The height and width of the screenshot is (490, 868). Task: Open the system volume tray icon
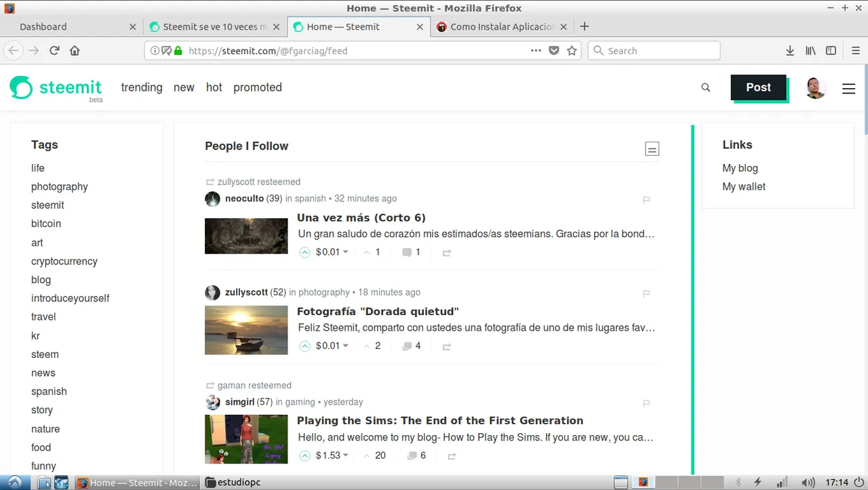[x=808, y=483]
